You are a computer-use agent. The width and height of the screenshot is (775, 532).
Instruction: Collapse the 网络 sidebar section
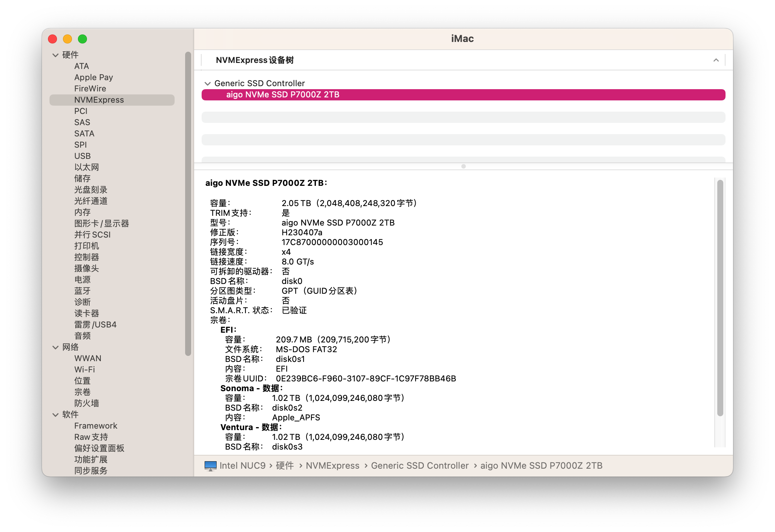[55, 347]
